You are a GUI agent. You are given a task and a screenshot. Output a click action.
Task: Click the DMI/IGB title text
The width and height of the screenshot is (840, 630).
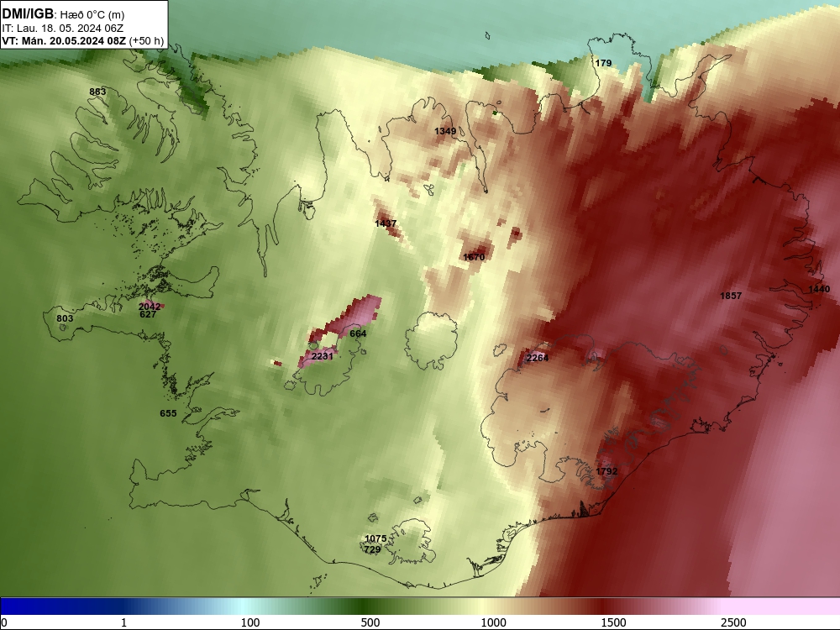click(x=28, y=13)
